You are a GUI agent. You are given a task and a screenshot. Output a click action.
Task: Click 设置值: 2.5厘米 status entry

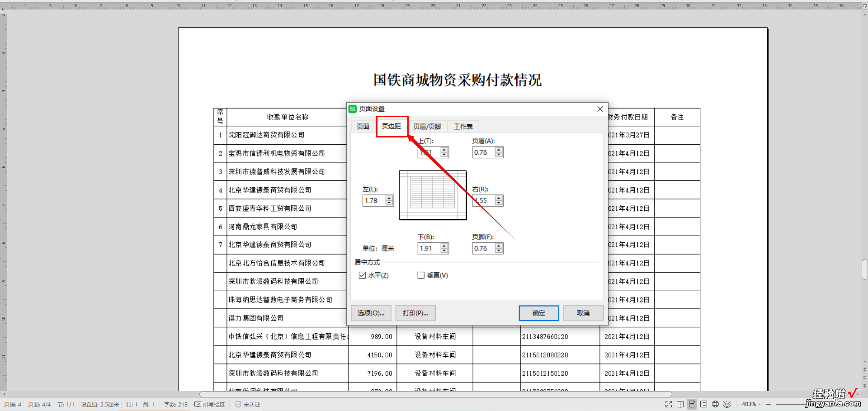tap(100, 404)
